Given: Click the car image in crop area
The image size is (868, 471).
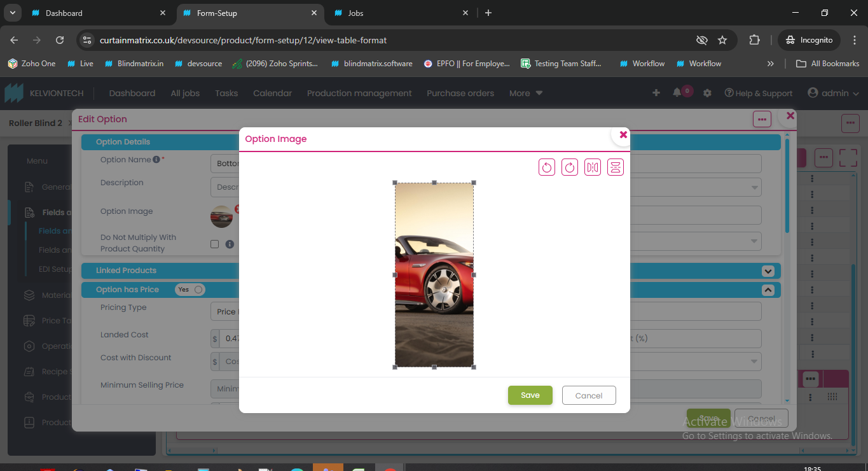Looking at the screenshot, I should [x=434, y=275].
